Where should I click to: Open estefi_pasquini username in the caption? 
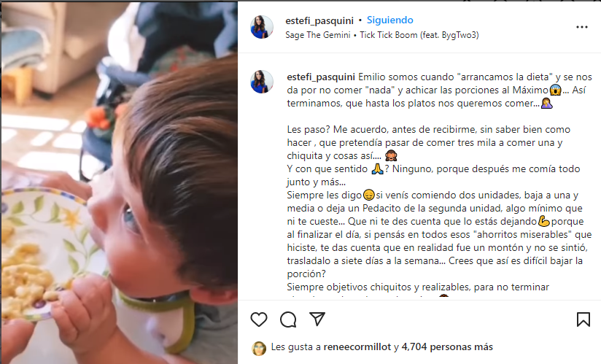(321, 77)
